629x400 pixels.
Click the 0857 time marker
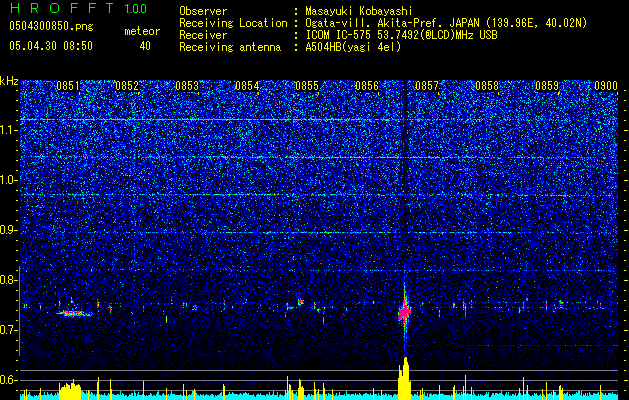[x=427, y=86]
